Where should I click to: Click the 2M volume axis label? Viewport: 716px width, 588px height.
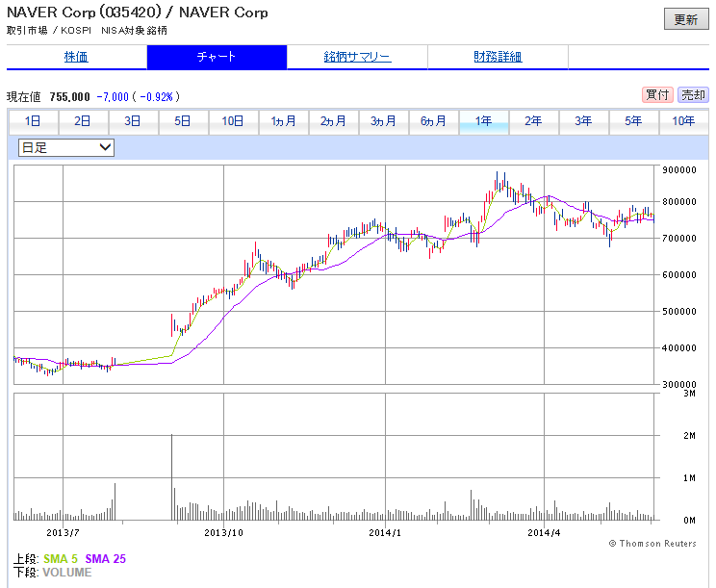point(689,436)
